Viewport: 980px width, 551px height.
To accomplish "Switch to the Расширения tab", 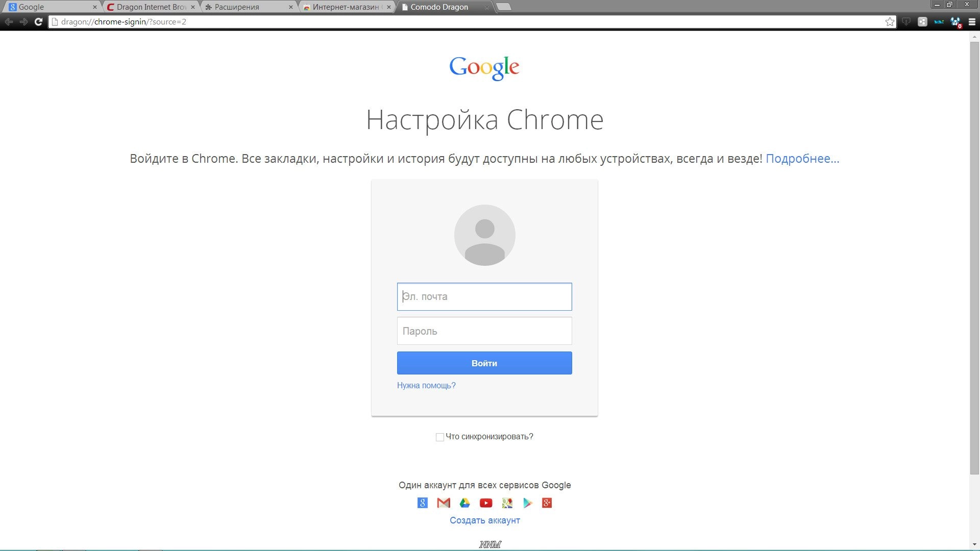I will 249,7.
